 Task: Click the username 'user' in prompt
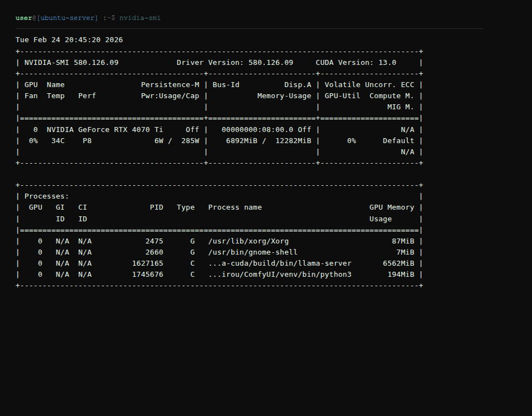[24, 18]
